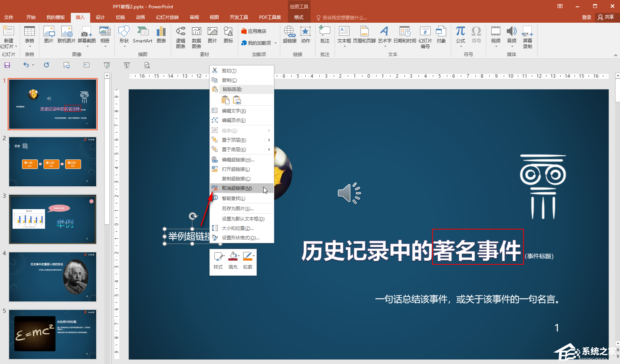Select the slide 4 Einstein thumbnail

pos(53,277)
